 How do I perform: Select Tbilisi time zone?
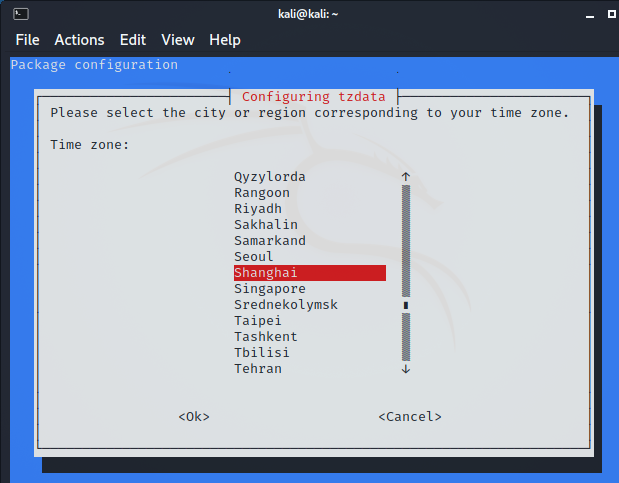[310, 353]
